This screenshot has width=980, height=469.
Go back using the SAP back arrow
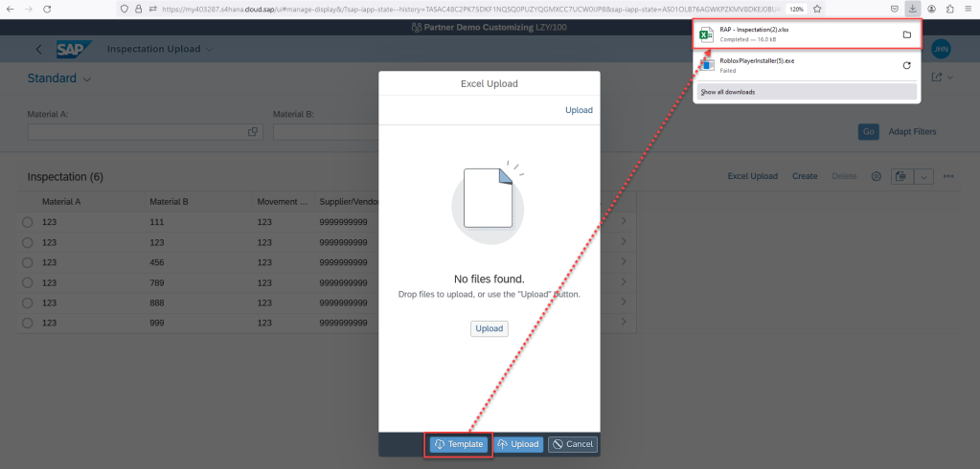click(x=38, y=49)
